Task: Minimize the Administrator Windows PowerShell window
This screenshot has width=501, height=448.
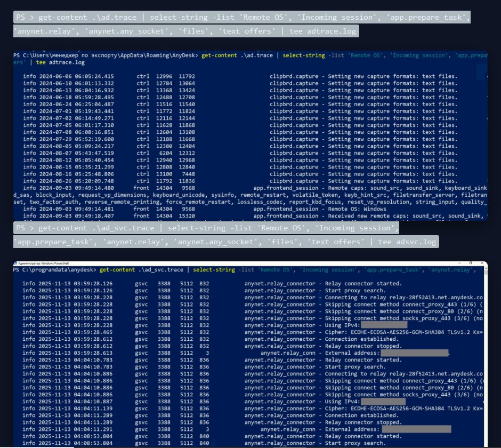Action: pyautogui.click(x=459, y=263)
